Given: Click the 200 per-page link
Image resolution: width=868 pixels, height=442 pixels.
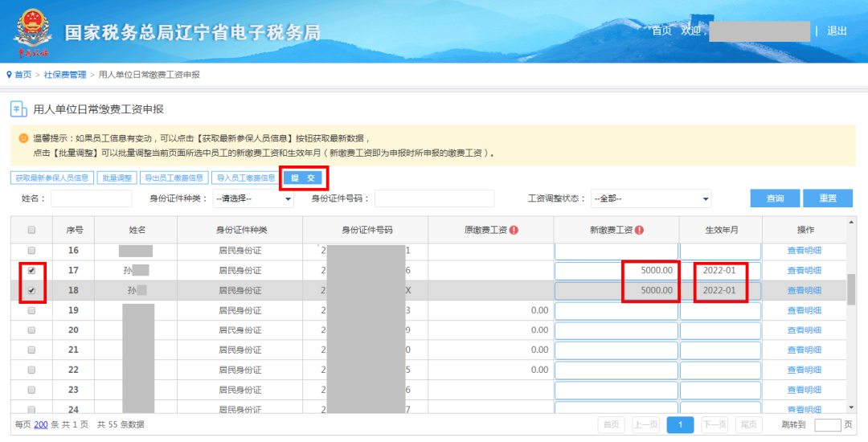Looking at the screenshot, I should pyautogui.click(x=40, y=425).
